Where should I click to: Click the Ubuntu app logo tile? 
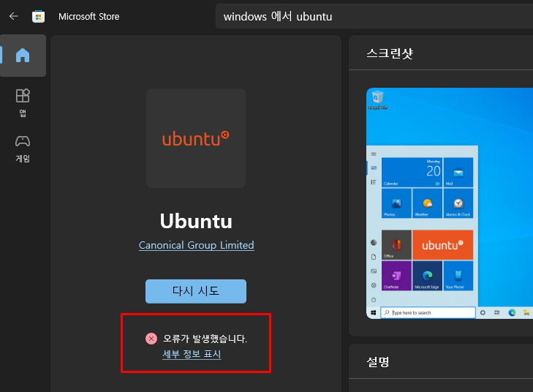(x=196, y=138)
